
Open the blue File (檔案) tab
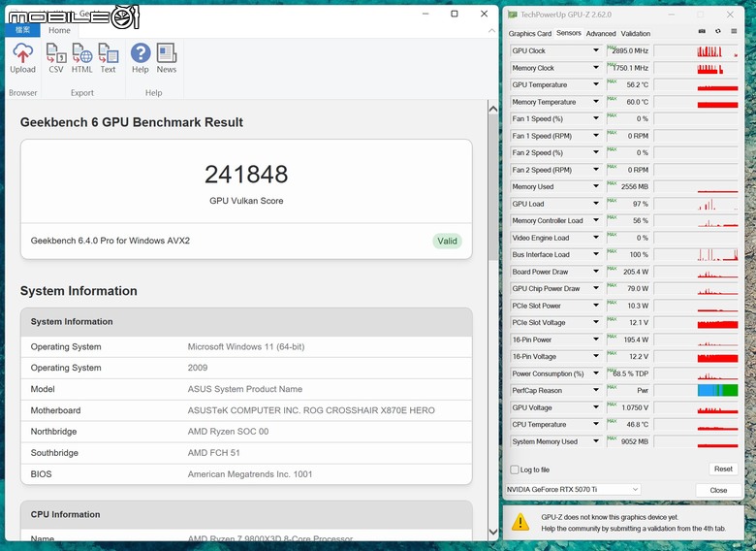click(22, 30)
